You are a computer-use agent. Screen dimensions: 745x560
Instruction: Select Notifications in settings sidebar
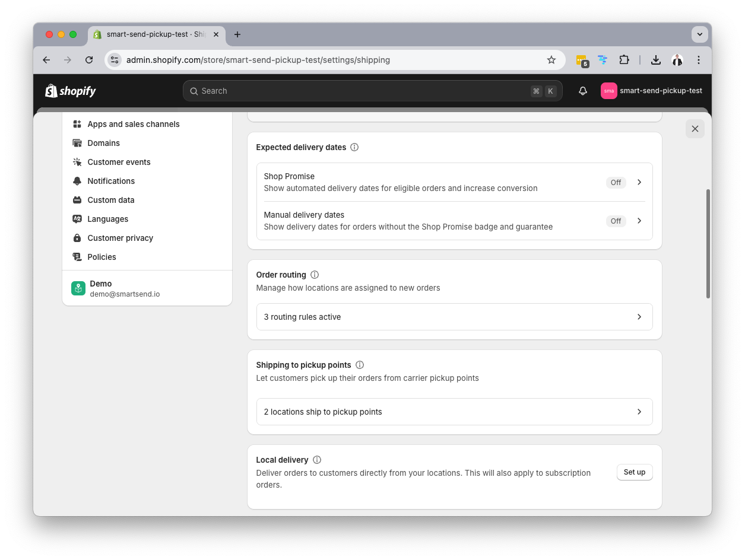point(111,181)
